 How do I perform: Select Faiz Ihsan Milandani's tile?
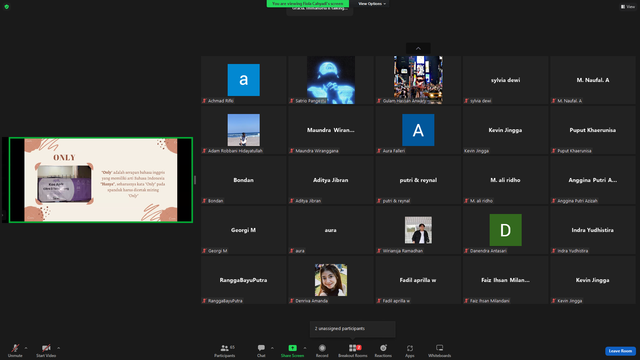(x=505, y=280)
